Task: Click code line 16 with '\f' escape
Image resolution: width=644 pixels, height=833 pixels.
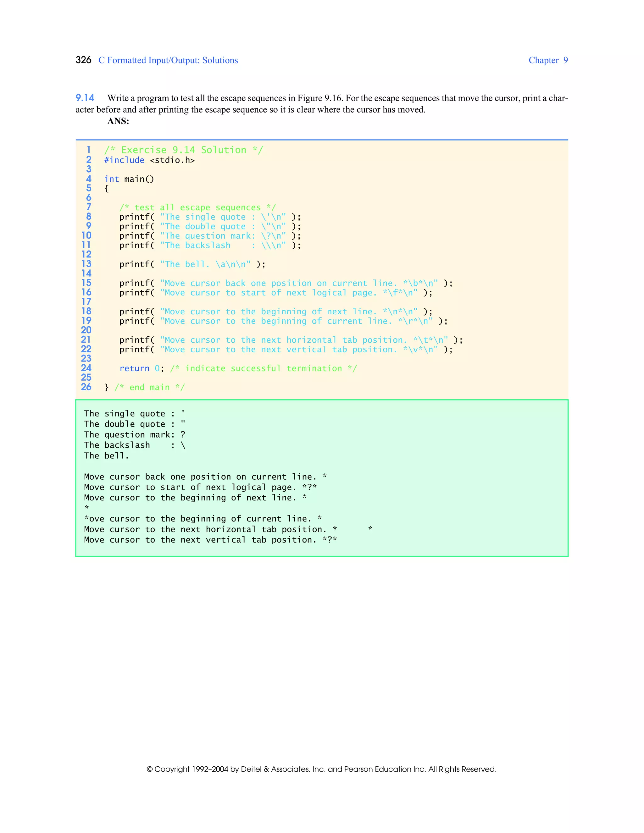Action: [276, 293]
